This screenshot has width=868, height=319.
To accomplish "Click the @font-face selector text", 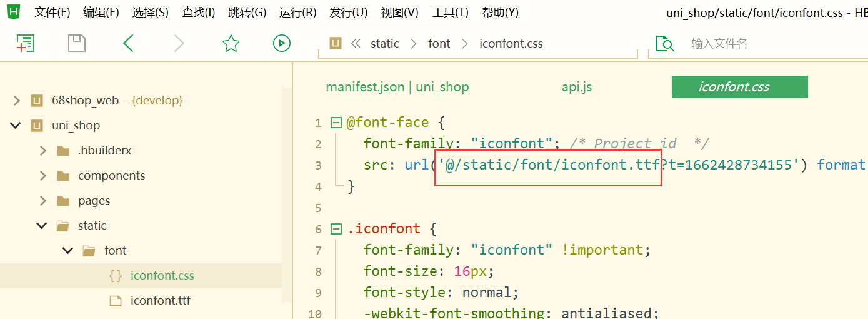I will pyautogui.click(x=388, y=123).
